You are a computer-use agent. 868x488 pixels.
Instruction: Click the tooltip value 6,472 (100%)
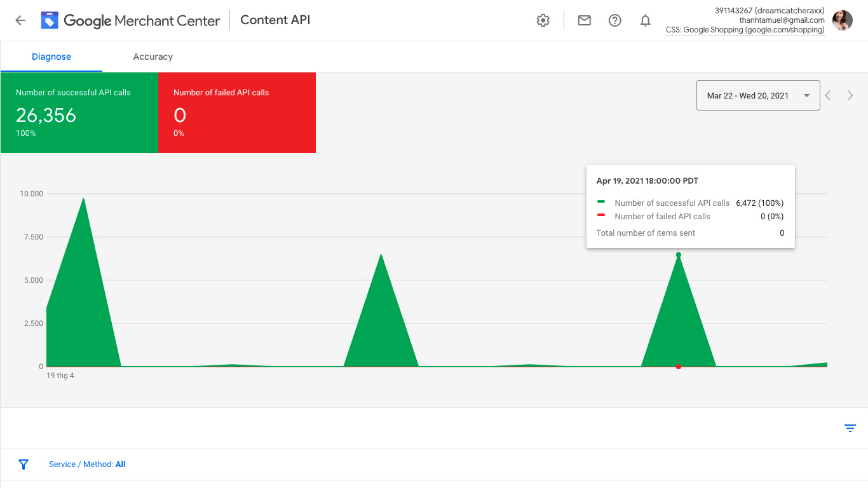coord(760,203)
